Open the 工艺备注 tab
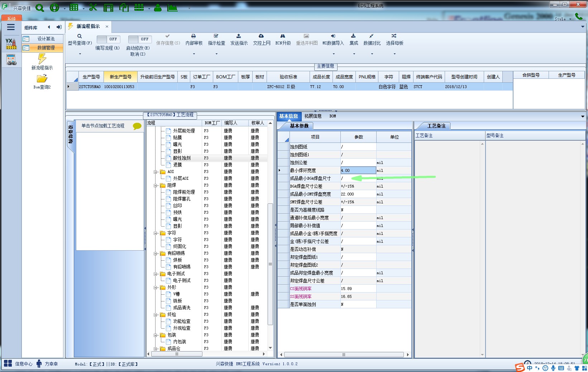 coord(436,126)
